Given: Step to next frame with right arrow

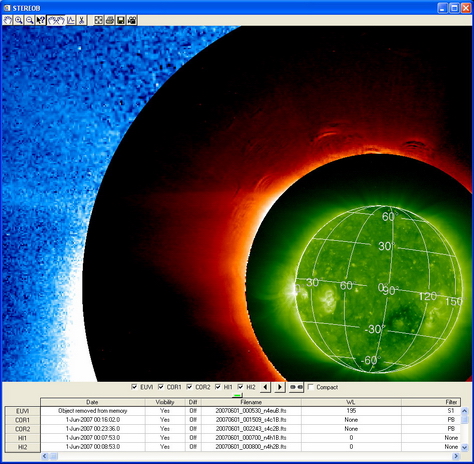Looking at the screenshot, I should (280, 387).
